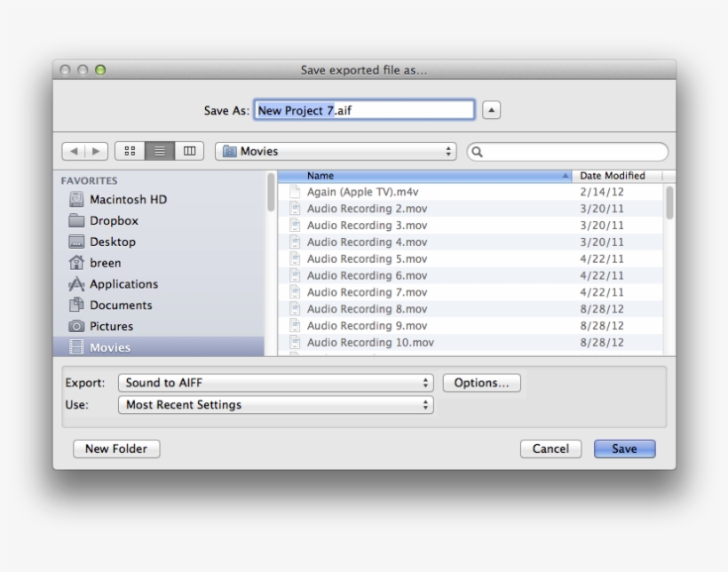The width and height of the screenshot is (728, 572).
Task: Open the Movies location dropdown
Action: point(338,151)
